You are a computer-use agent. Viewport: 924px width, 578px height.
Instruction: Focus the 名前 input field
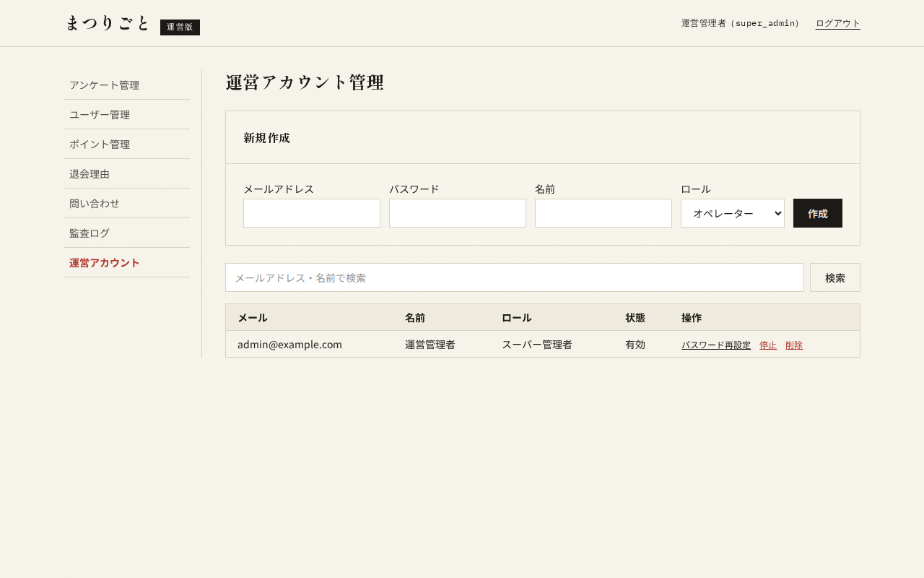point(603,213)
